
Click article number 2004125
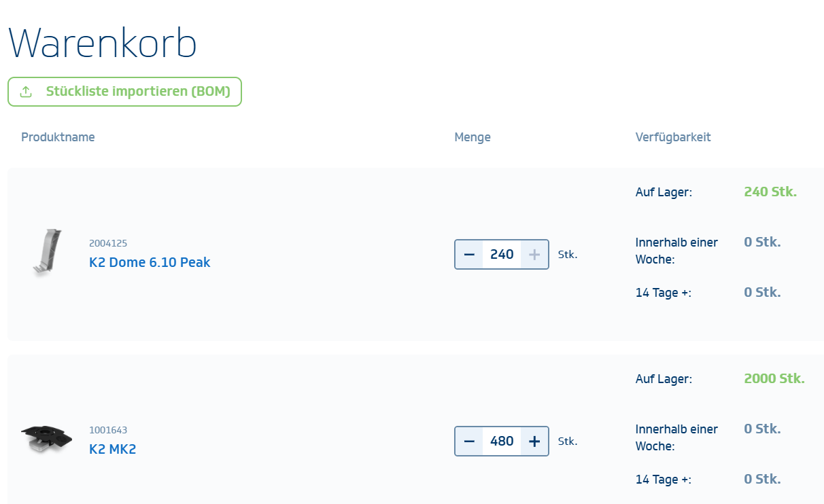(108, 243)
